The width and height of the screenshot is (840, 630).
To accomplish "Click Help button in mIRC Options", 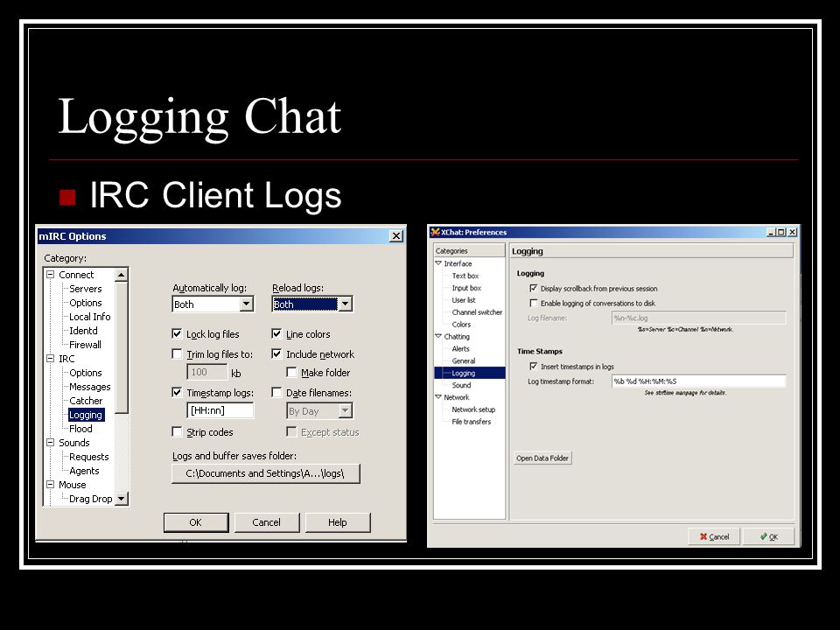I will point(338,522).
